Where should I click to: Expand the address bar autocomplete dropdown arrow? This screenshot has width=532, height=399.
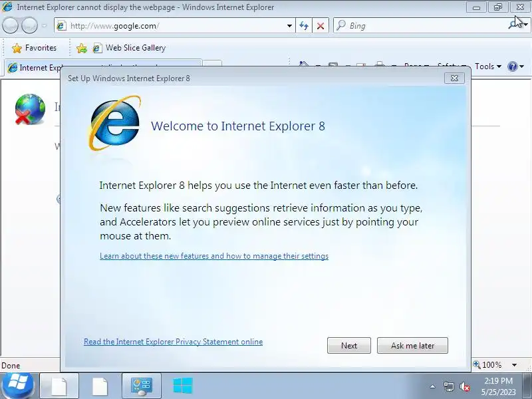point(289,26)
